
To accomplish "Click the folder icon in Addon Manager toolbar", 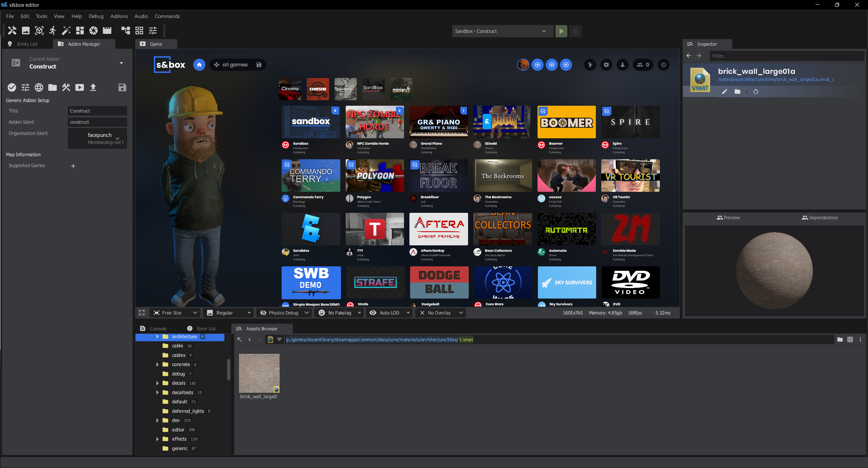I will (53, 87).
